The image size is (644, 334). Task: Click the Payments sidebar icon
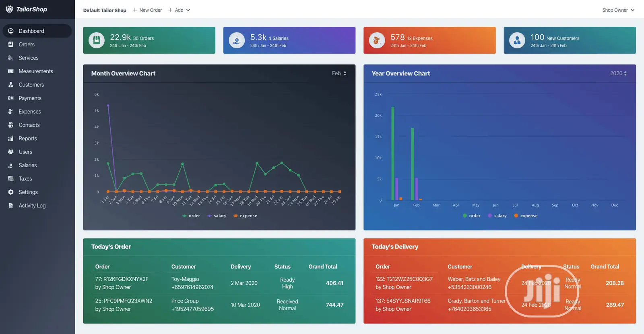11,98
